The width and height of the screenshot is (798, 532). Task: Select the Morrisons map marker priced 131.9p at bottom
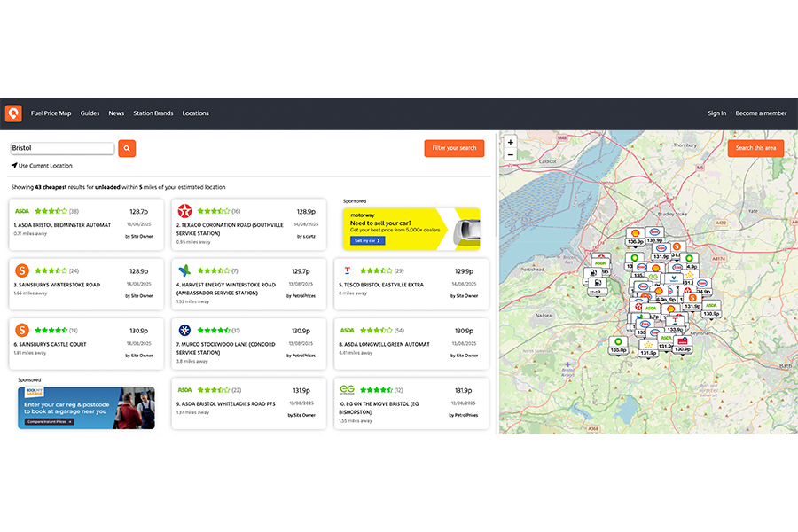click(x=648, y=348)
